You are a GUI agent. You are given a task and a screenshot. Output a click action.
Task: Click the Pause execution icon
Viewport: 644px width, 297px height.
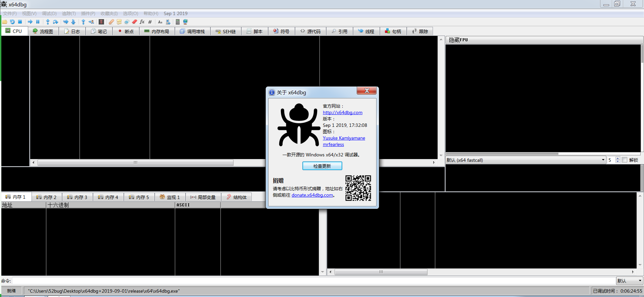[38, 22]
